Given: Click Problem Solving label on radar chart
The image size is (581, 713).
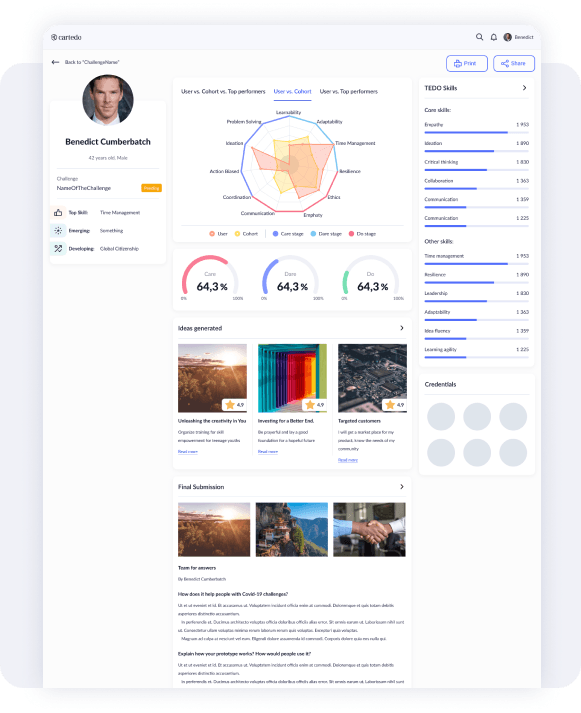Looking at the screenshot, I should click(244, 121).
